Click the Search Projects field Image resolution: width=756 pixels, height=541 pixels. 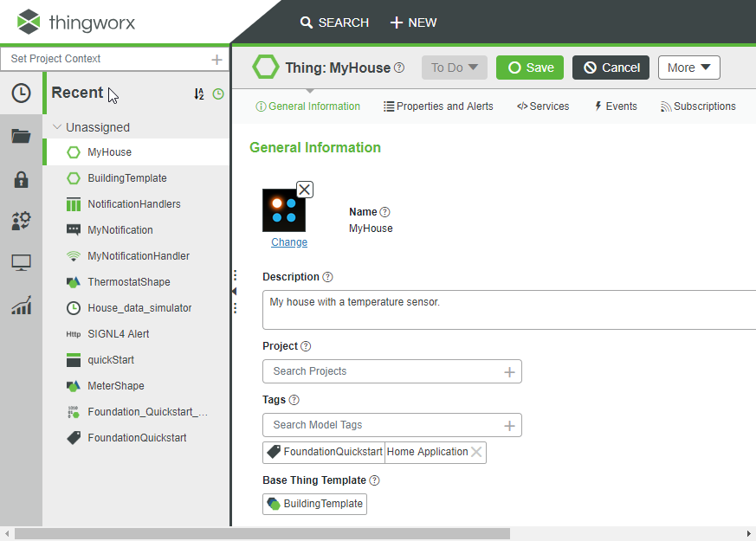coord(392,371)
